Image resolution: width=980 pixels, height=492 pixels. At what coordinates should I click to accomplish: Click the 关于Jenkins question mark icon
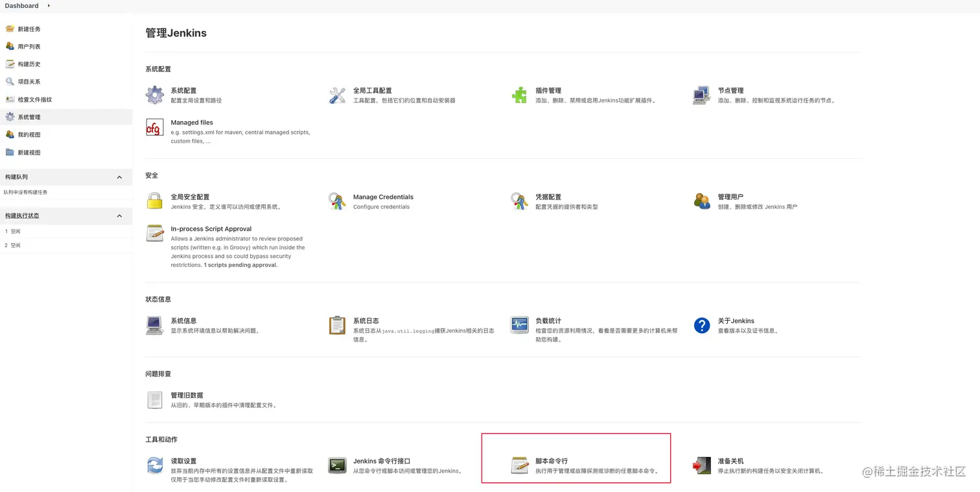tap(702, 325)
